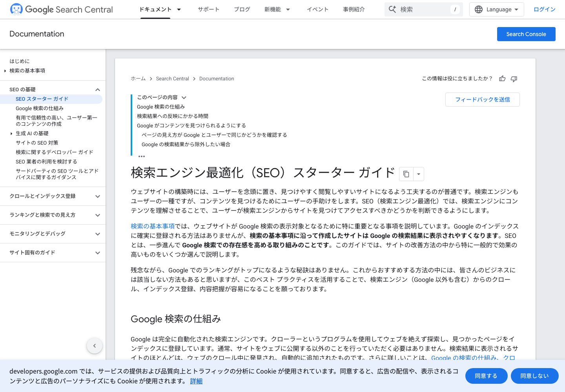Click the Search Central breadcrumb
The height and width of the screenshot is (392, 565).
[173, 79]
